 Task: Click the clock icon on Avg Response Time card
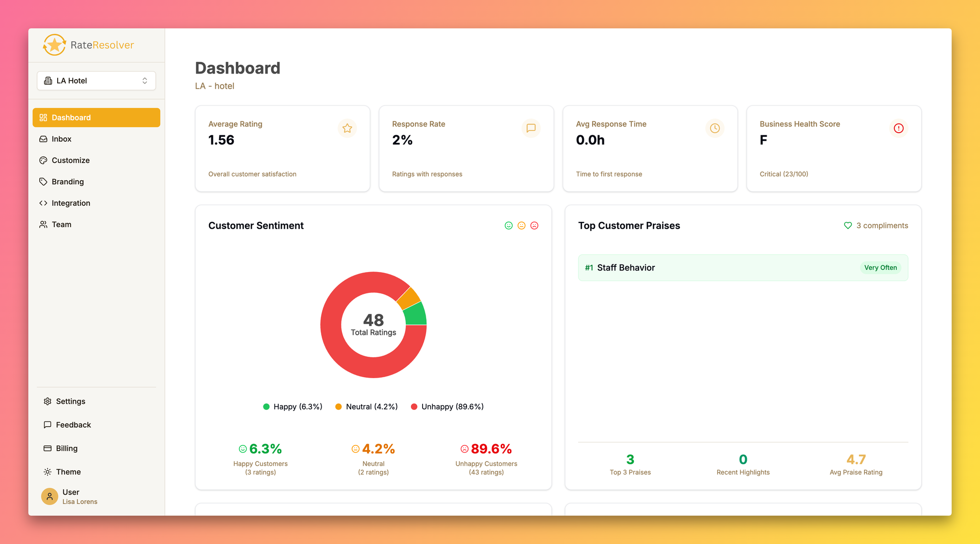pos(715,128)
